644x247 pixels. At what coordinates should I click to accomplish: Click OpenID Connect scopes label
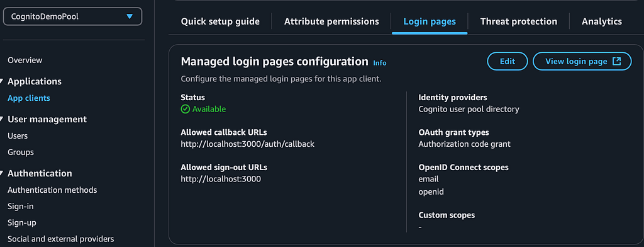coord(464,168)
